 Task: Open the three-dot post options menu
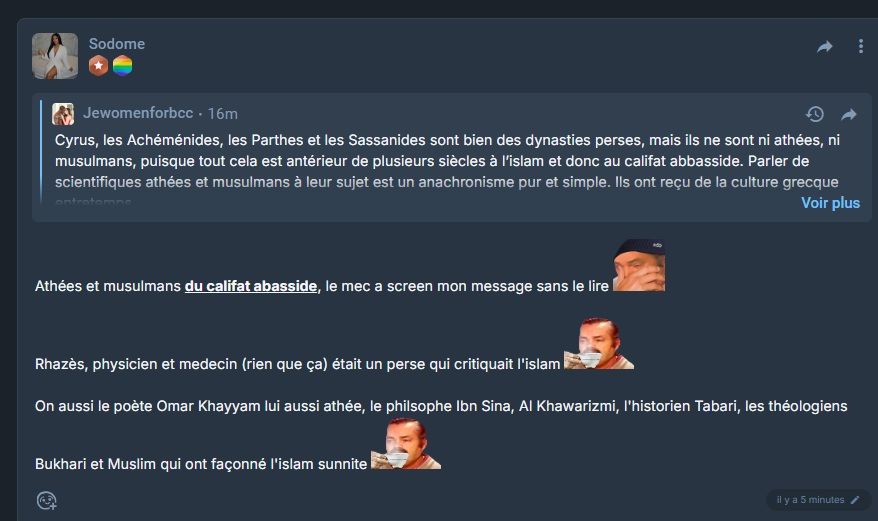click(861, 46)
